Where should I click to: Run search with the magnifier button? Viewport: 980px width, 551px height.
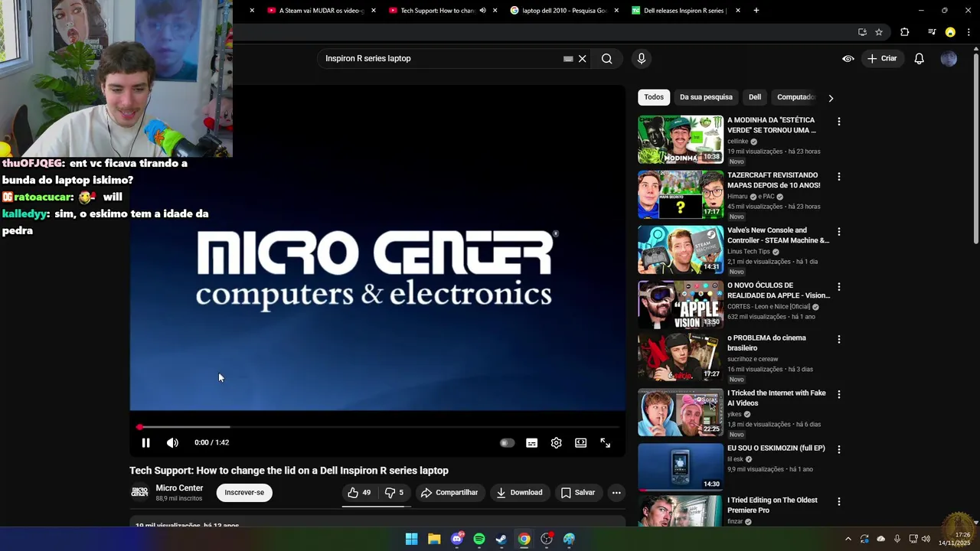606,58
